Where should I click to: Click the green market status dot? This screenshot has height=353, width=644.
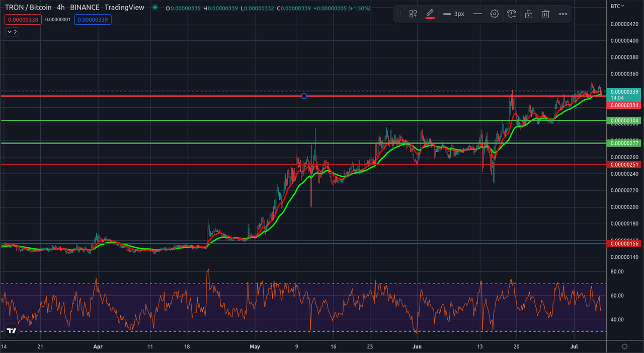click(x=155, y=8)
